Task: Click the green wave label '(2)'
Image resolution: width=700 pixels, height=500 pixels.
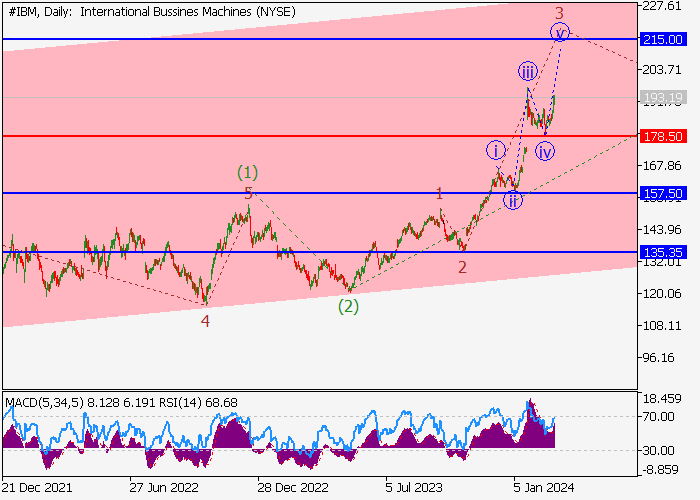Action: pos(348,306)
